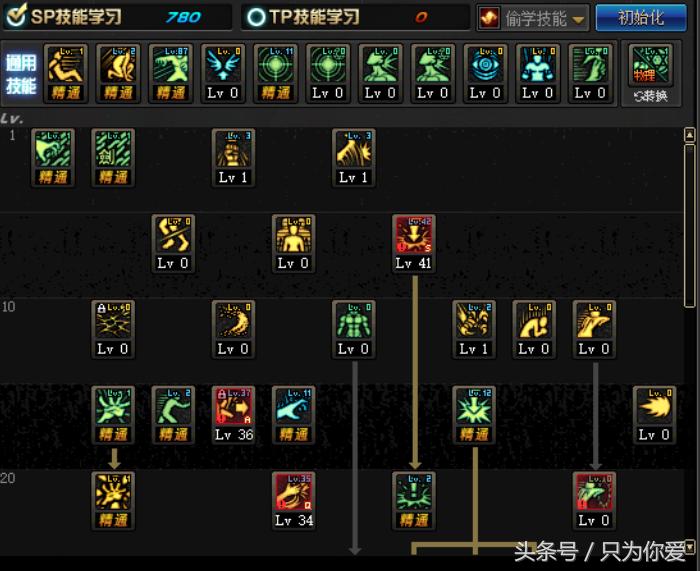700x571 pixels.
Task: Open the 通用技能 tab label
Action: [21, 74]
